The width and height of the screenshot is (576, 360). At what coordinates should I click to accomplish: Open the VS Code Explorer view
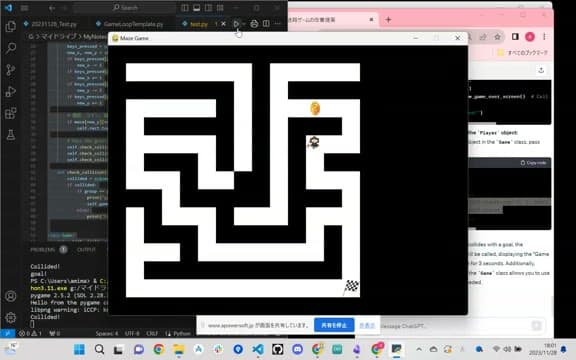pos(11,26)
